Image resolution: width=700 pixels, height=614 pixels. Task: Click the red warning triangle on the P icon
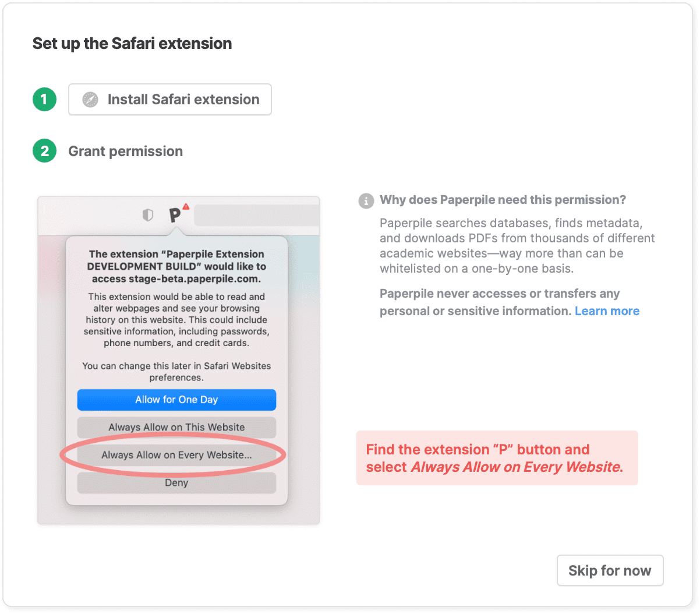coord(186,206)
